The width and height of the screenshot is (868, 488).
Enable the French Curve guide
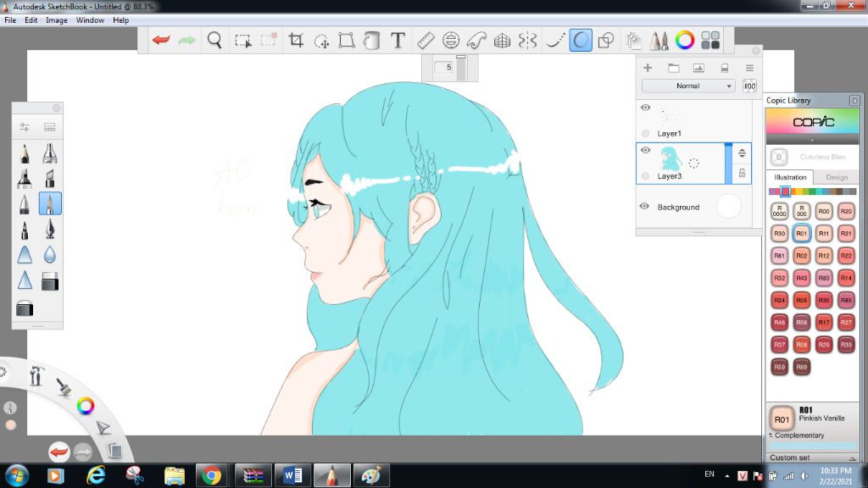(x=476, y=40)
